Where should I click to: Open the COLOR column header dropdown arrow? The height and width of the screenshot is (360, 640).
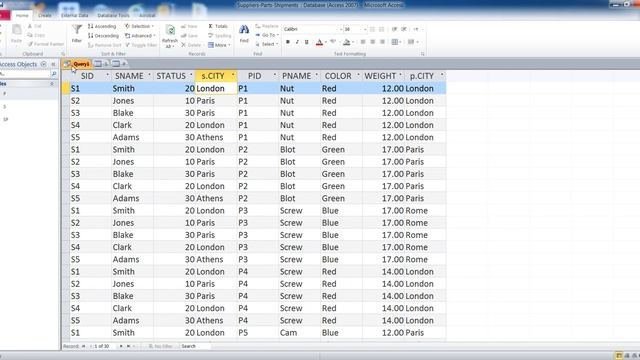point(358,76)
